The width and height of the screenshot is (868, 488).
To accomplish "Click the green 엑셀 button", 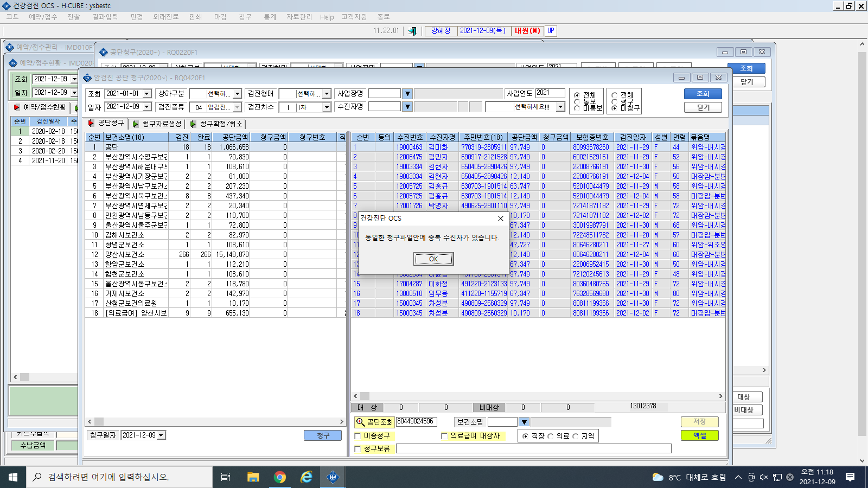I will (x=699, y=435).
